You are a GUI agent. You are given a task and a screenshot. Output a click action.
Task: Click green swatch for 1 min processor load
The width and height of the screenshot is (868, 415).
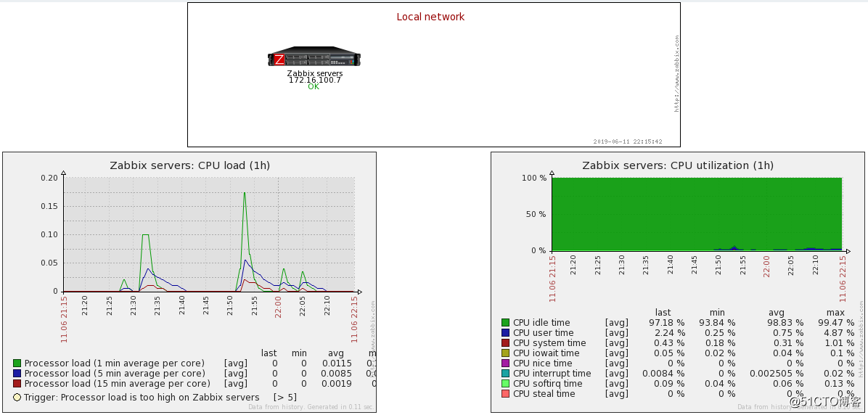(17, 363)
